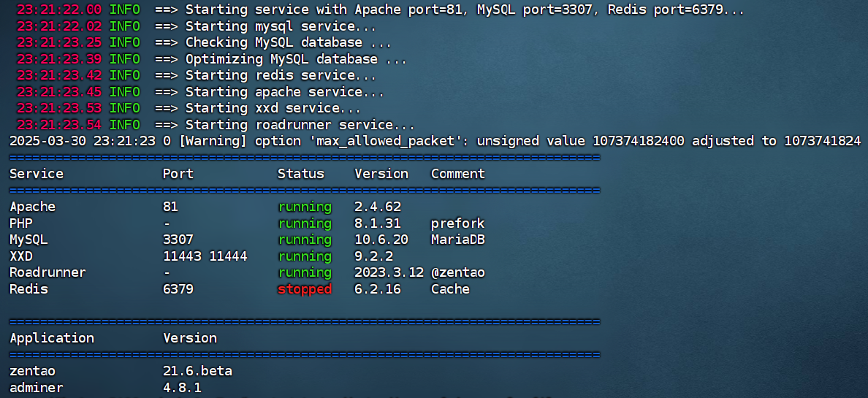Click the Status column header
The width and height of the screenshot is (868, 398).
coord(300,174)
